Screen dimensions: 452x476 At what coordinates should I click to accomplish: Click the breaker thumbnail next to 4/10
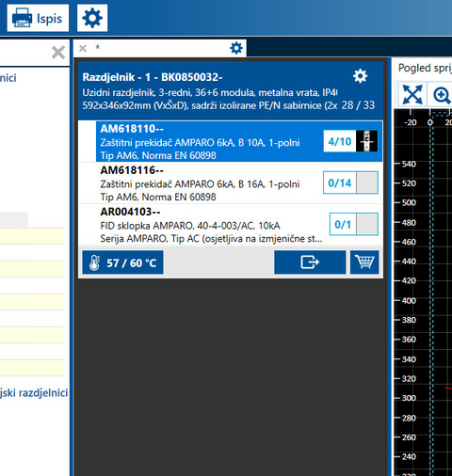[x=366, y=141]
